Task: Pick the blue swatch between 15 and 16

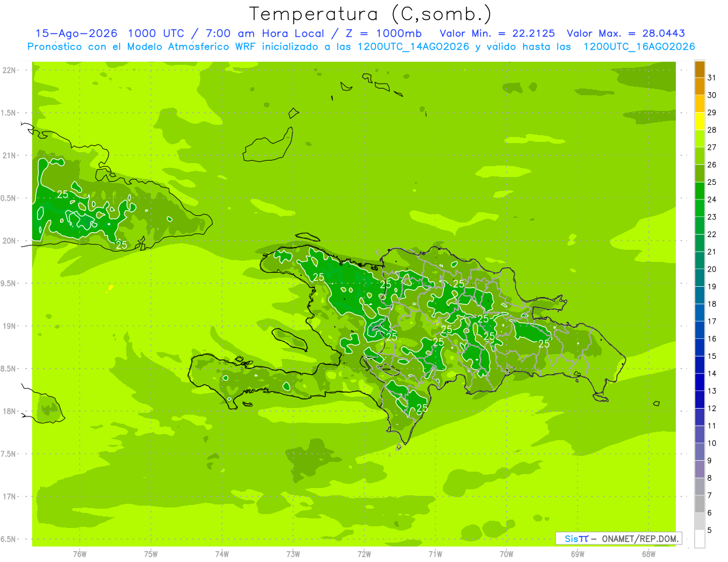Action: tap(699, 347)
